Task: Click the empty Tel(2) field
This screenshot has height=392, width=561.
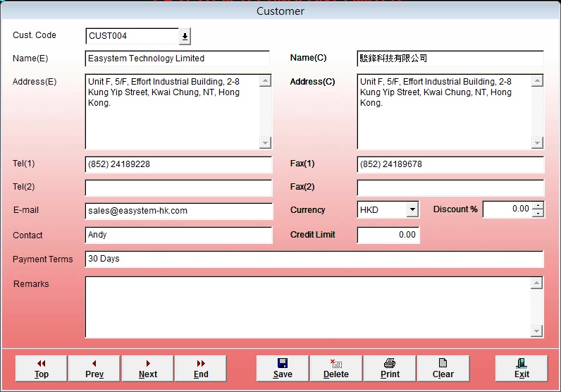Action: click(x=178, y=188)
